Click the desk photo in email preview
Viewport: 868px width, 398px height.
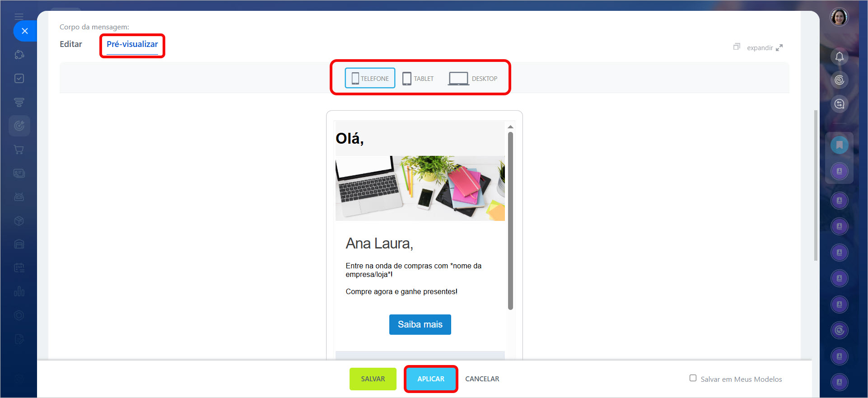tap(420, 188)
